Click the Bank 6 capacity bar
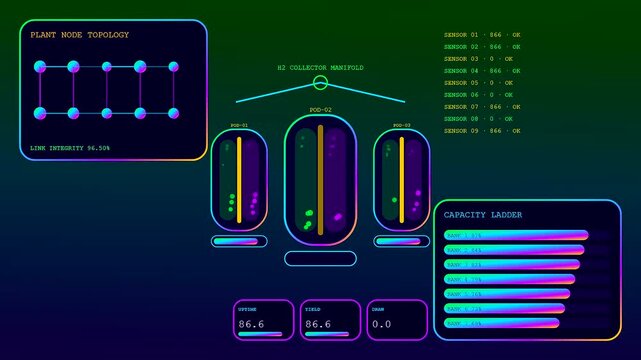The width and height of the screenshot is (641, 360). [x=504, y=309]
